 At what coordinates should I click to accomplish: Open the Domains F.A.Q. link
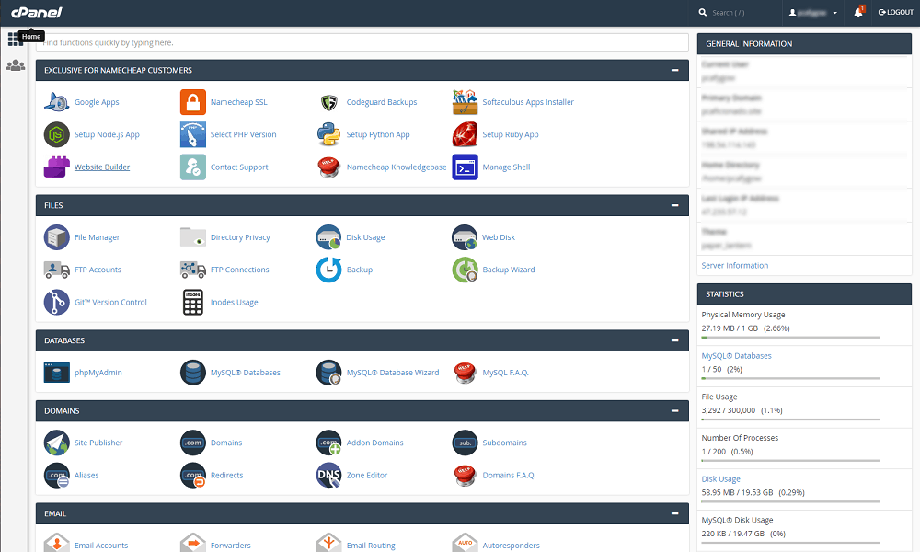[508, 475]
